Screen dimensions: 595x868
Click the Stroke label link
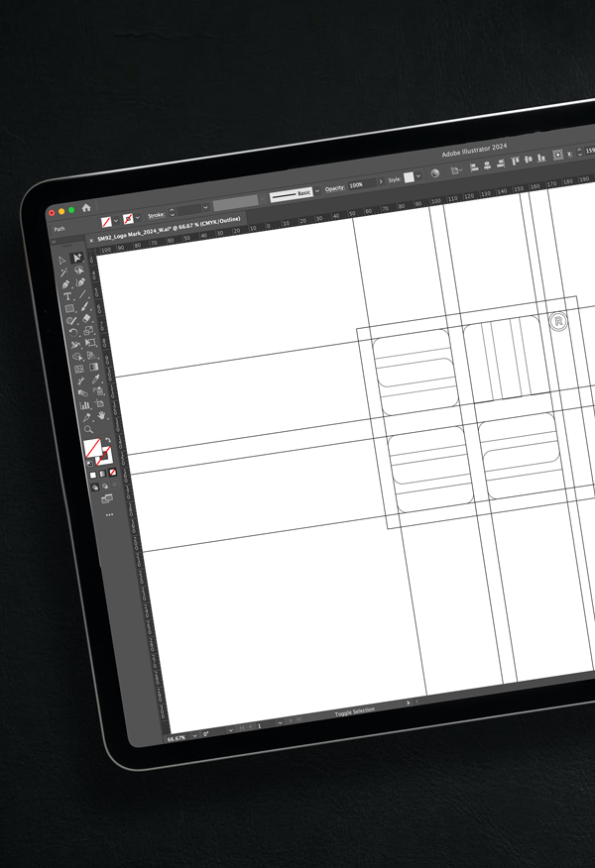point(157,214)
